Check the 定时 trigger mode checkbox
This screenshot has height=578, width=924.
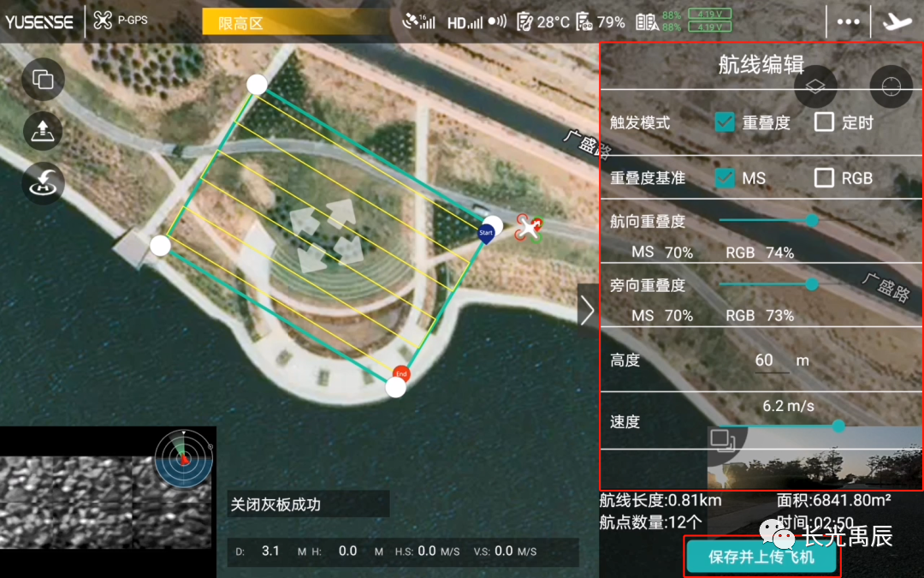pyautogui.click(x=824, y=122)
